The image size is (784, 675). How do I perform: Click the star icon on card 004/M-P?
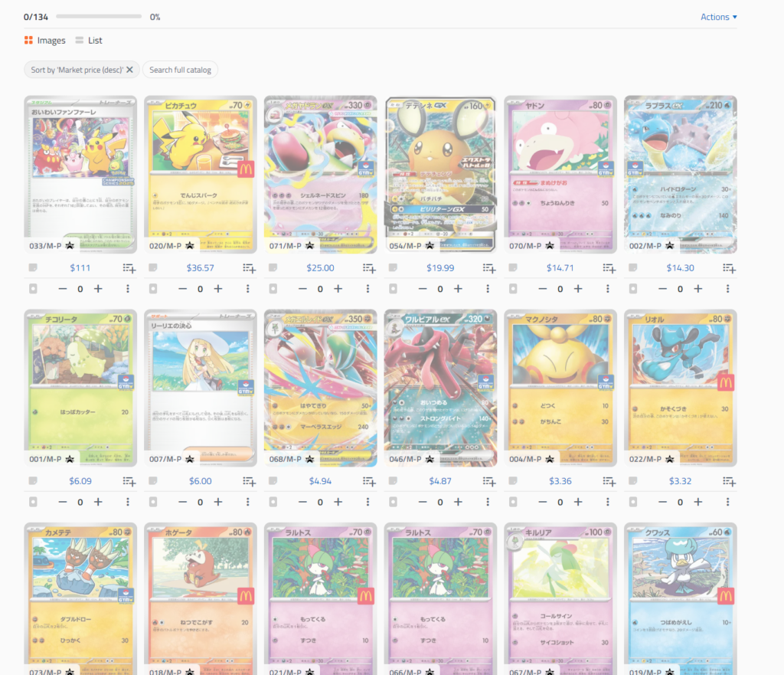[x=550, y=459]
